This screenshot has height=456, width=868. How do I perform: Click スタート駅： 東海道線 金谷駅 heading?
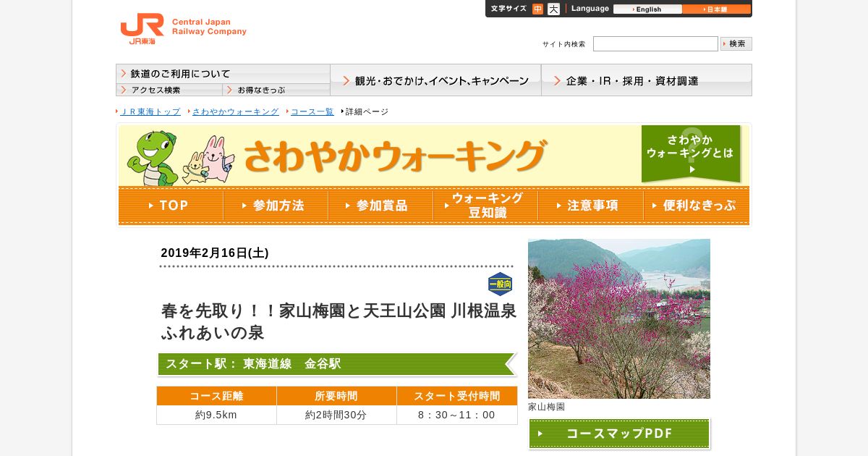[x=337, y=364]
